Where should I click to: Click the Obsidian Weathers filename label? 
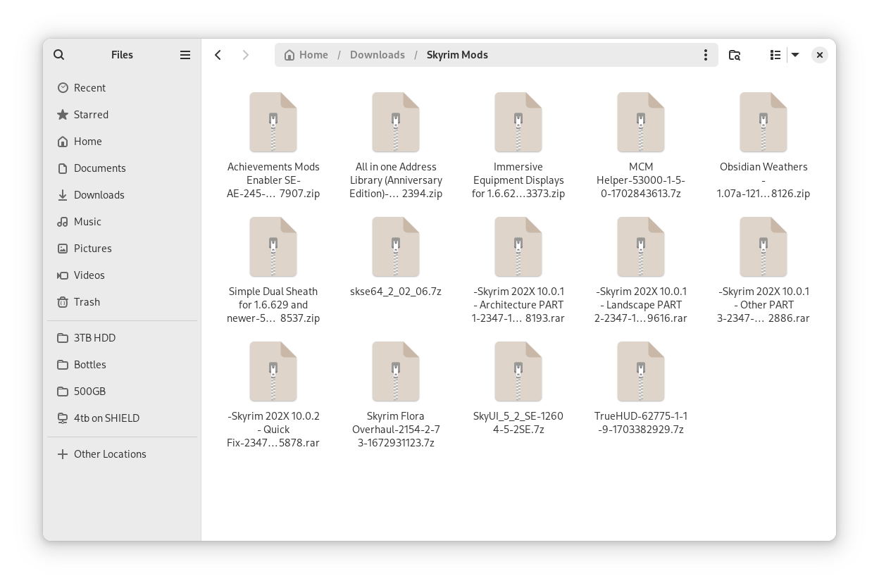coord(763,180)
